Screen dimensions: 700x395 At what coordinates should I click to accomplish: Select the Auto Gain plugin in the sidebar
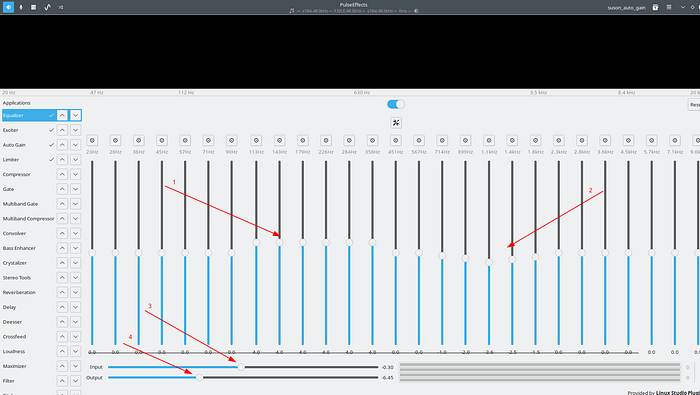[28, 145]
